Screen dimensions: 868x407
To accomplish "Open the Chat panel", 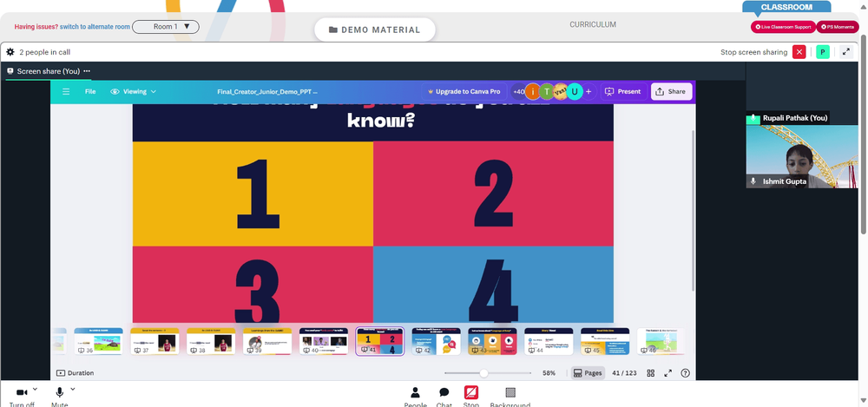I will coord(444,397).
